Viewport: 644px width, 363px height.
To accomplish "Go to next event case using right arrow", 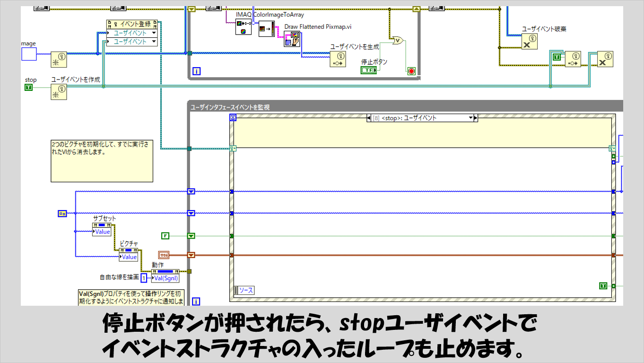I will [x=476, y=118].
